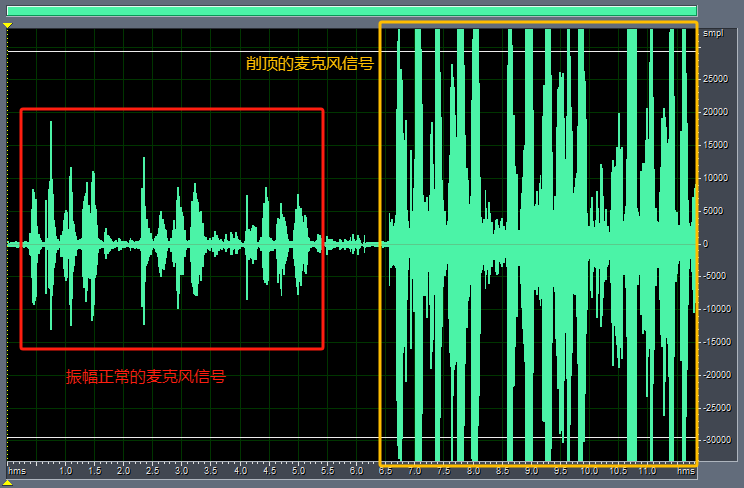Viewport: 744px width, 488px height.
Task: Click the 5.0 mark on the time ruler
Action: coord(298,470)
